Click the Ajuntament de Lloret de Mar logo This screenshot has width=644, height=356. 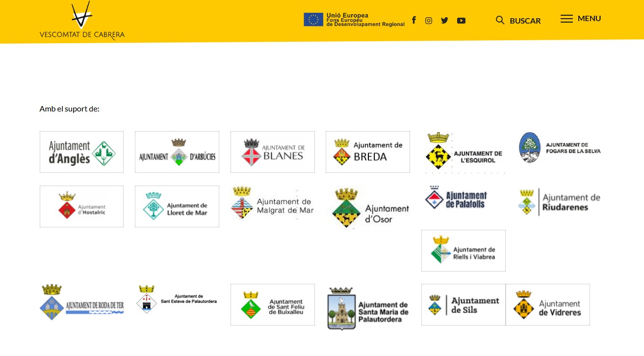tap(177, 207)
